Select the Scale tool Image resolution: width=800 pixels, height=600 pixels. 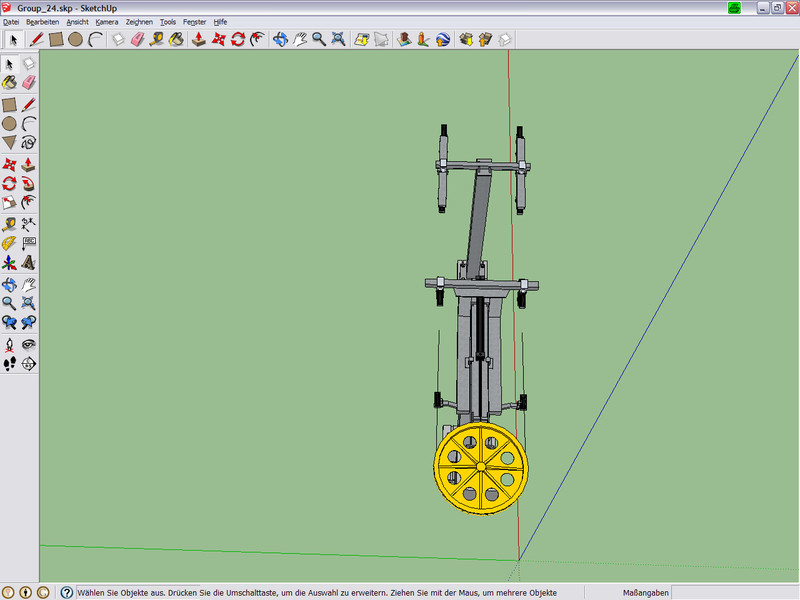coord(9,203)
